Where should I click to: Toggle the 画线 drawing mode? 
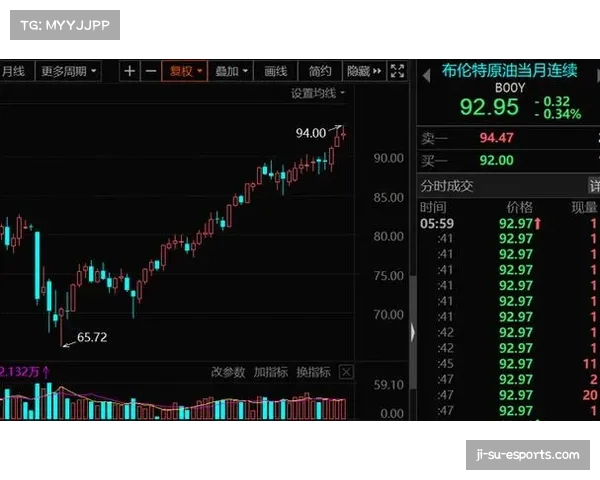[276, 71]
